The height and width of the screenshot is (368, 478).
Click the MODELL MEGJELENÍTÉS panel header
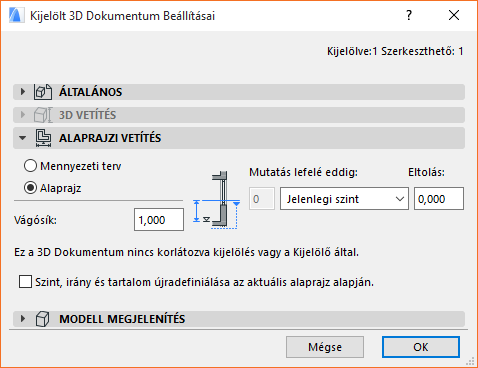239,319
